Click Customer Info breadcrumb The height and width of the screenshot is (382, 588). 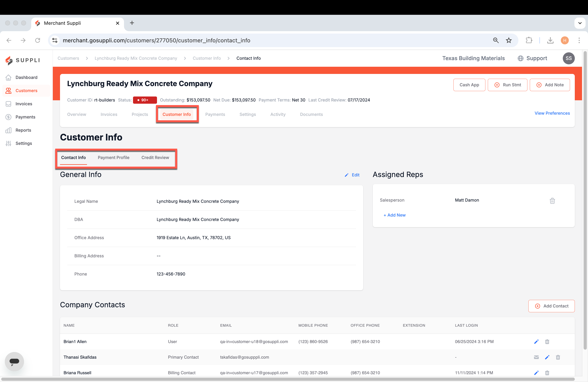(207, 58)
